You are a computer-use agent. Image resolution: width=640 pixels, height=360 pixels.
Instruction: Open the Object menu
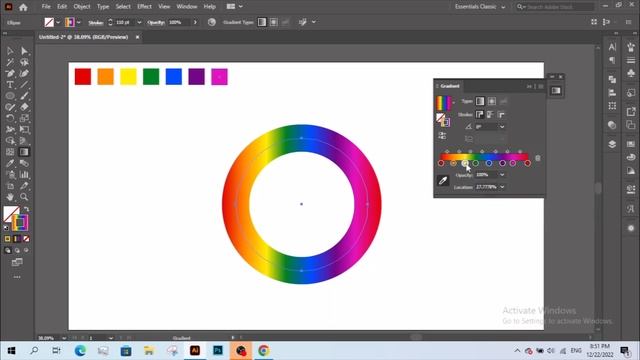point(82,7)
